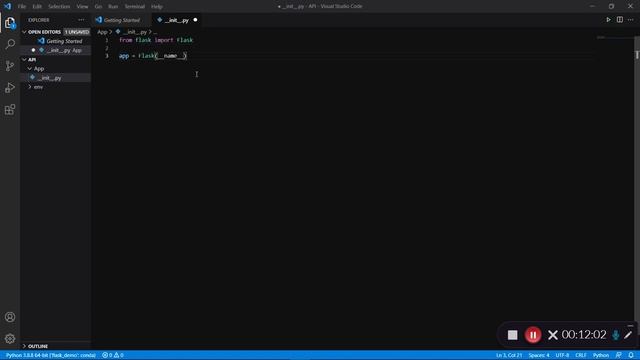Click the VS Code logo in title bar
Viewport: 640px width, 360px height.
7,6
